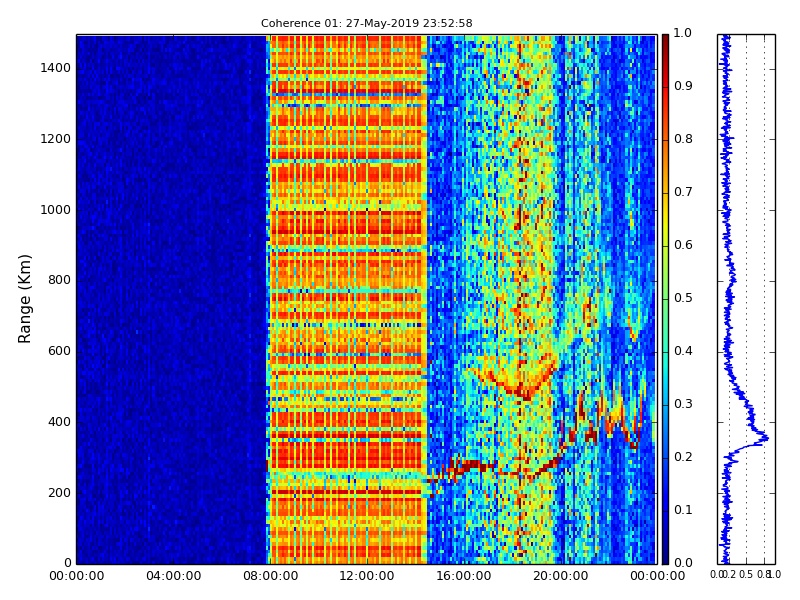Click the colorbar 0.9 value label
This screenshot has width=800, height=600.
[x=683, y=86]
